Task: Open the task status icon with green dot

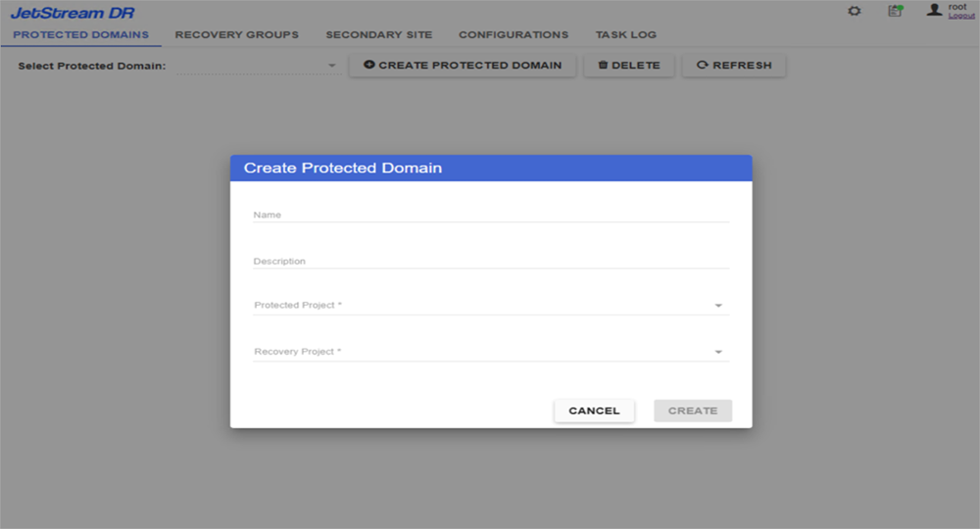Action: tap(894, 11)
